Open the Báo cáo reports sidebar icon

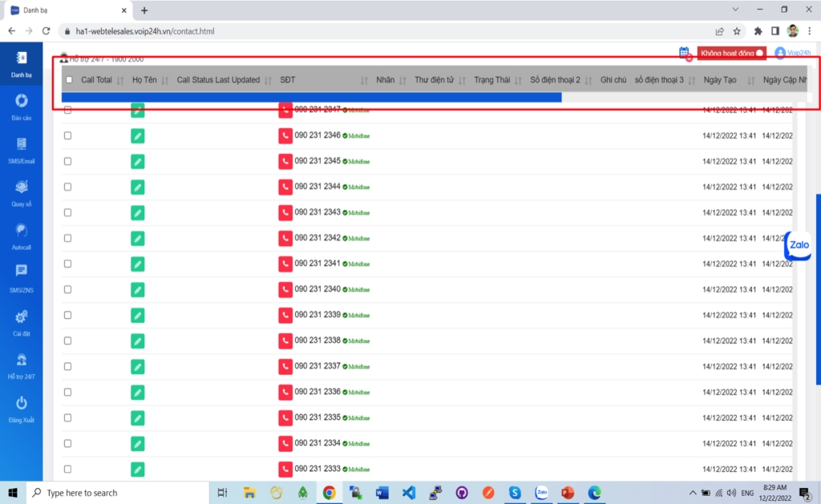[22, 101]
